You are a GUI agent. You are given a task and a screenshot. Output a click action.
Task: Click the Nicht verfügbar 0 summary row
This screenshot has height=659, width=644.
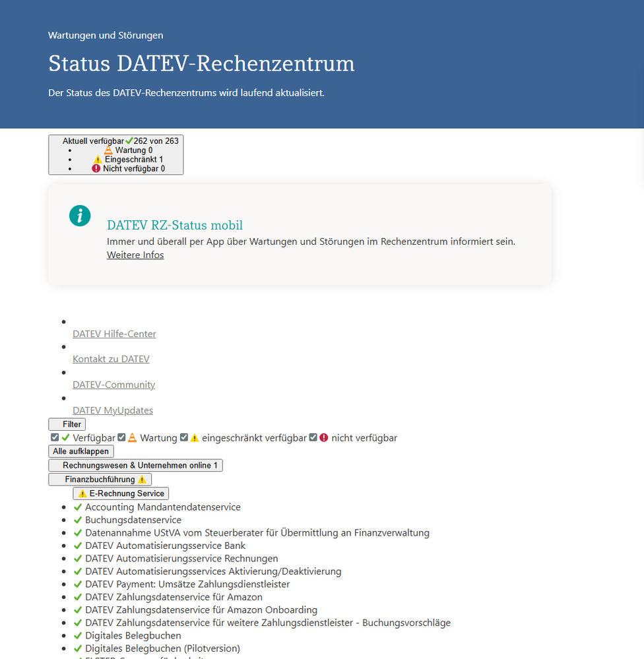[128, 168]
